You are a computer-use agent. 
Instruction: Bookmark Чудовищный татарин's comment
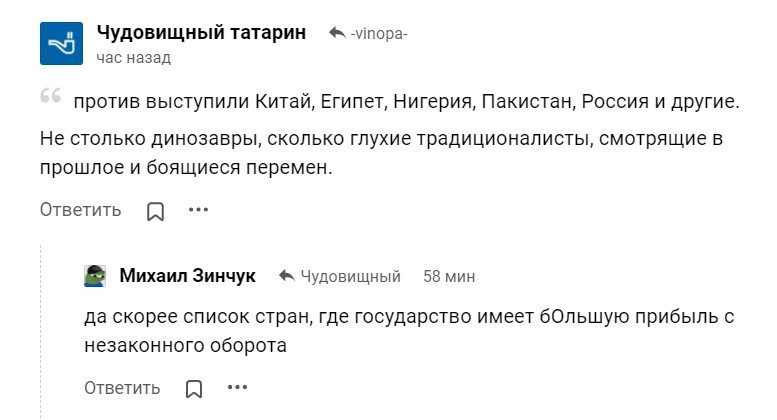pyautogui.click(x=155, y=211)
